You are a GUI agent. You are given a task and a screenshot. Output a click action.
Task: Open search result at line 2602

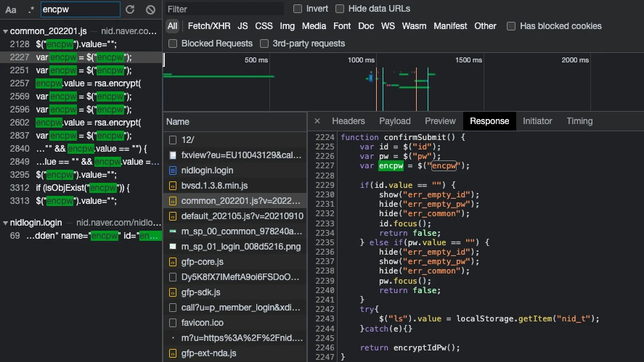[x=81, y=123]
